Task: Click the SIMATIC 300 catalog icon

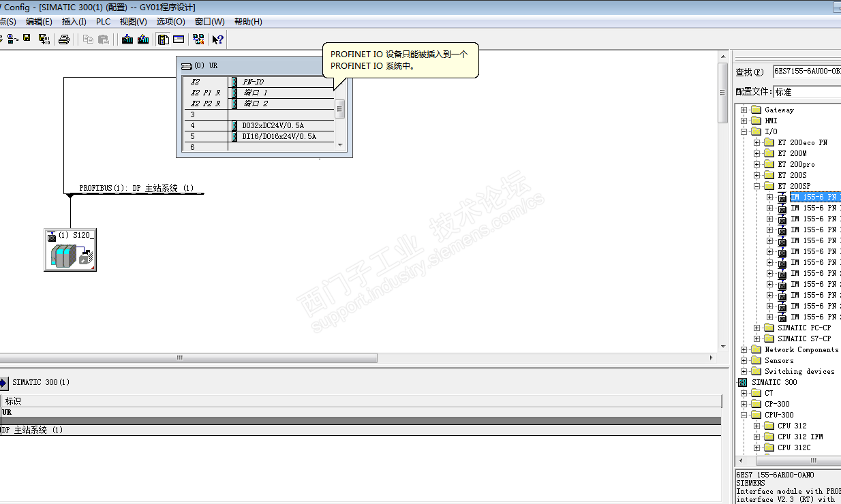Action: coord(743,382)
